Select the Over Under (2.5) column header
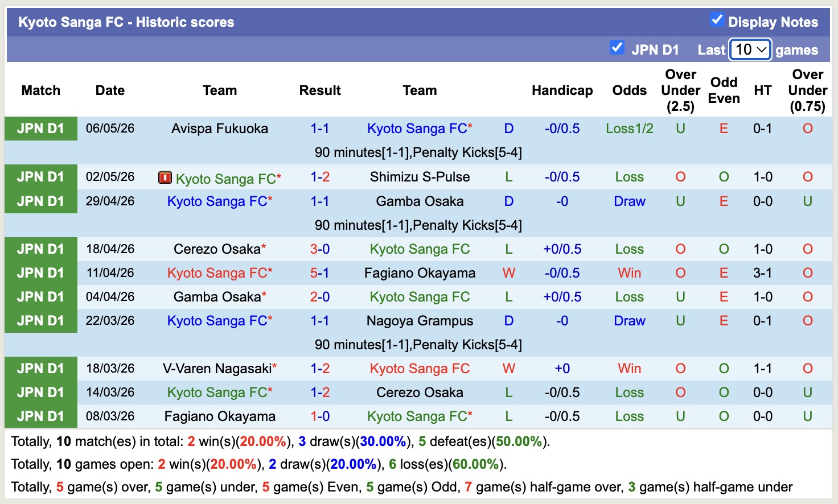Screen dimensions: 838x504 tap(680, 90)
